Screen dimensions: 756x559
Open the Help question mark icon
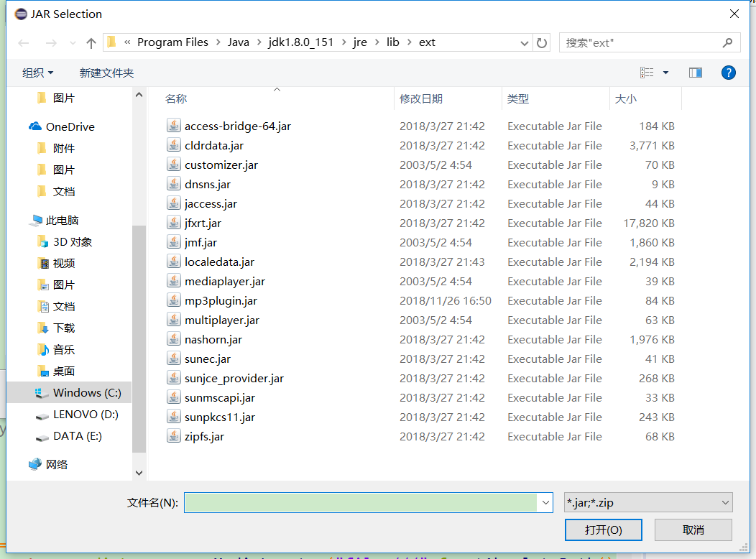pos(728,72)
